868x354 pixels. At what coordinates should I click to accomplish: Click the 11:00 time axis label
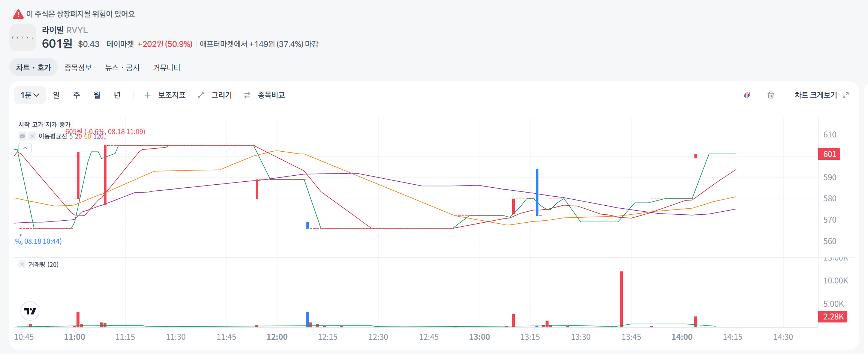point(75,337)
